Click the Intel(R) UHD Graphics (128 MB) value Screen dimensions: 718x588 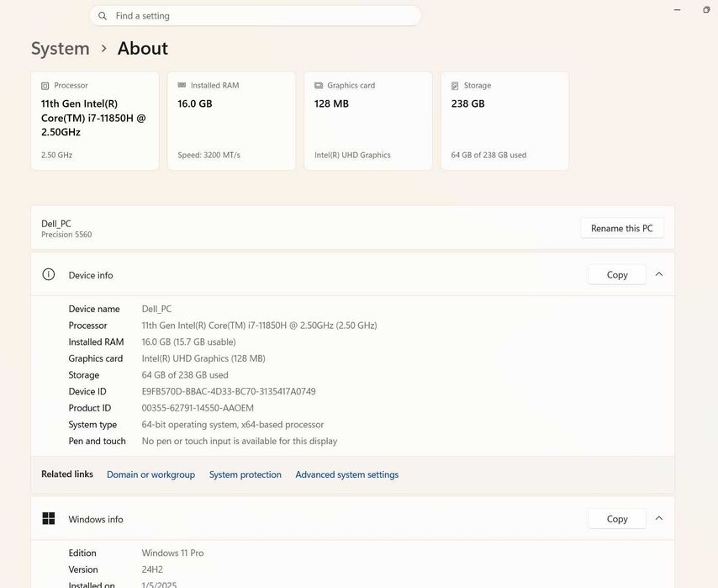tap(203, 358)
